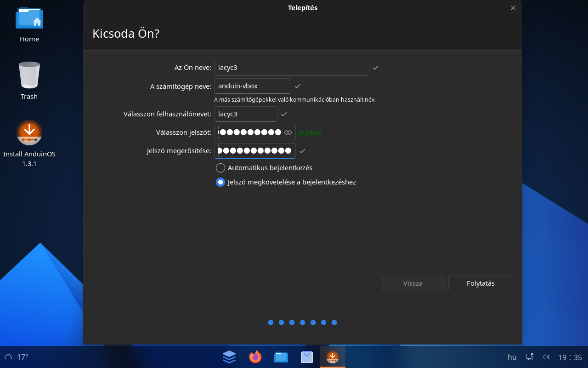This screenshot has width=588, height=368.
Task: Edit the A számítógép neve field
Action: point(253,86)
